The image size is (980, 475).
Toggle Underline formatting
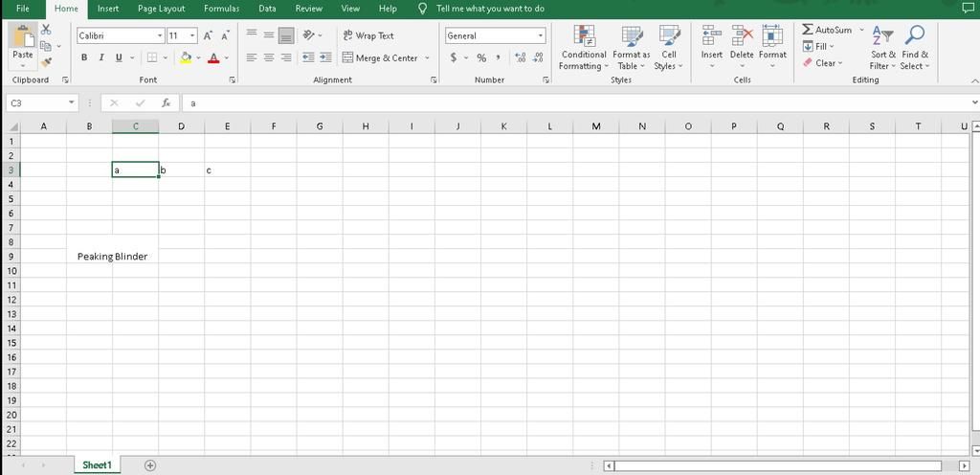click(119, 57)
